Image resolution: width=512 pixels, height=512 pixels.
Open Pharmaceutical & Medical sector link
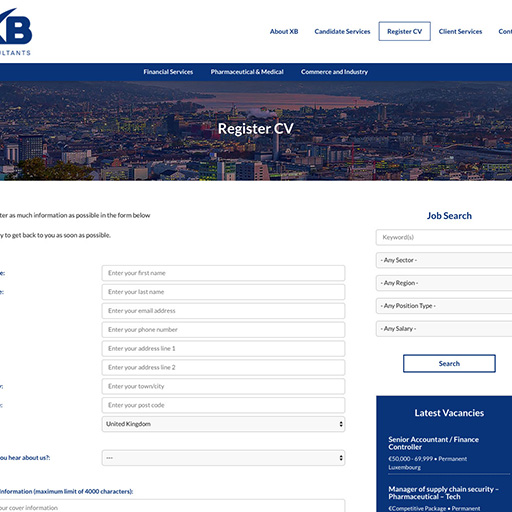[x=247, y=72]
